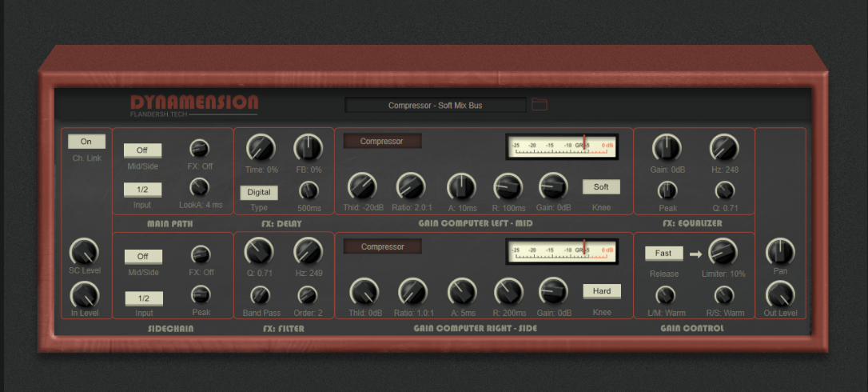The height and width of the screenshot is (392, 868).
Task: Click the Ratio: 2.0:1 knob
Action: 411,187
